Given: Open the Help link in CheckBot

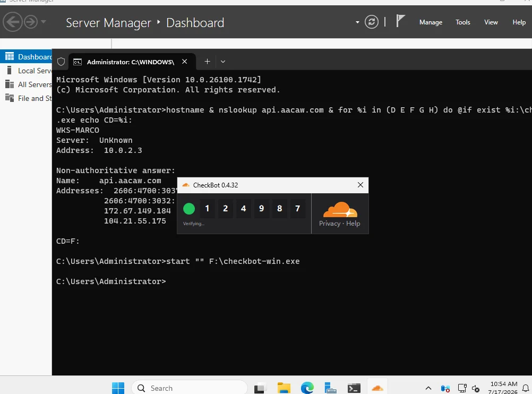Looking at the screenshot, I should tap(353, 224).
